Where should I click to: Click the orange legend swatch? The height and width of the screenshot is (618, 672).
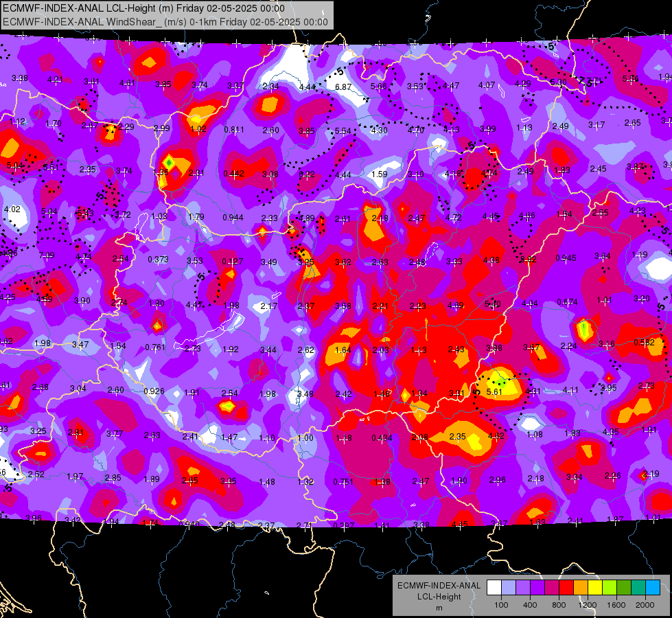pyautogui.click(x=581, y=588)
